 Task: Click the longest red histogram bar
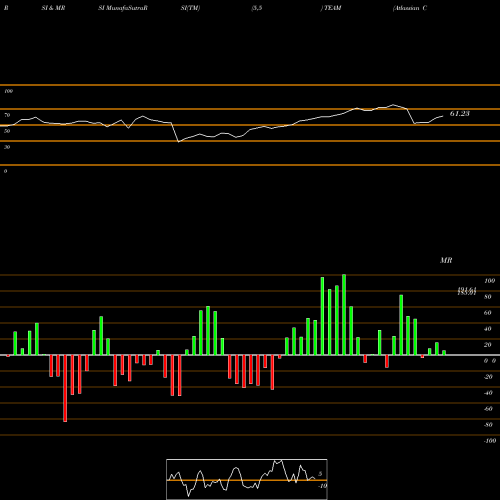[x=65, y=388]
